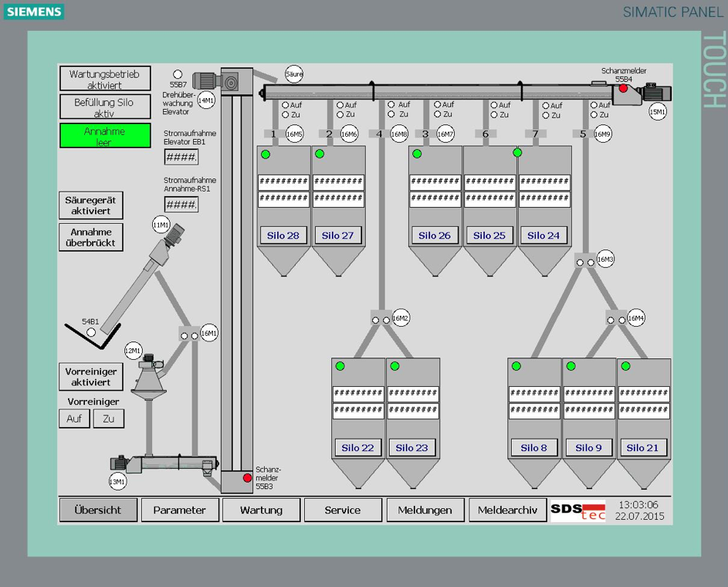Switch to the Meldearchiv tab
The height and width of the screenshot is (587, 728).
tap(507, 510)
